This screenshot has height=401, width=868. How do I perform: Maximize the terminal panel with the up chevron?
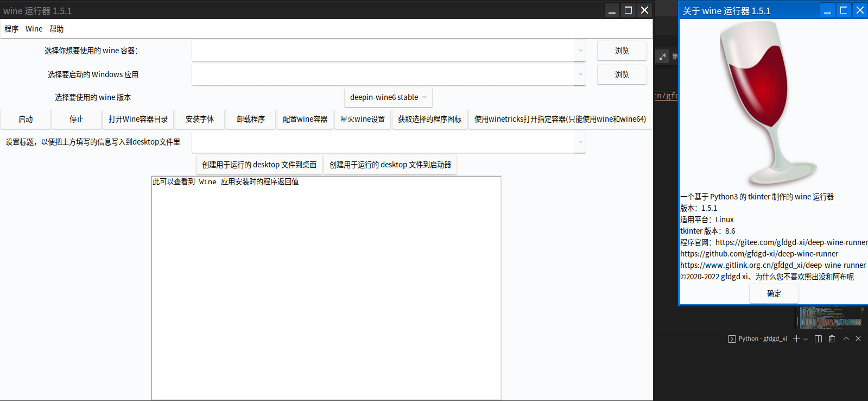point(846,339)
